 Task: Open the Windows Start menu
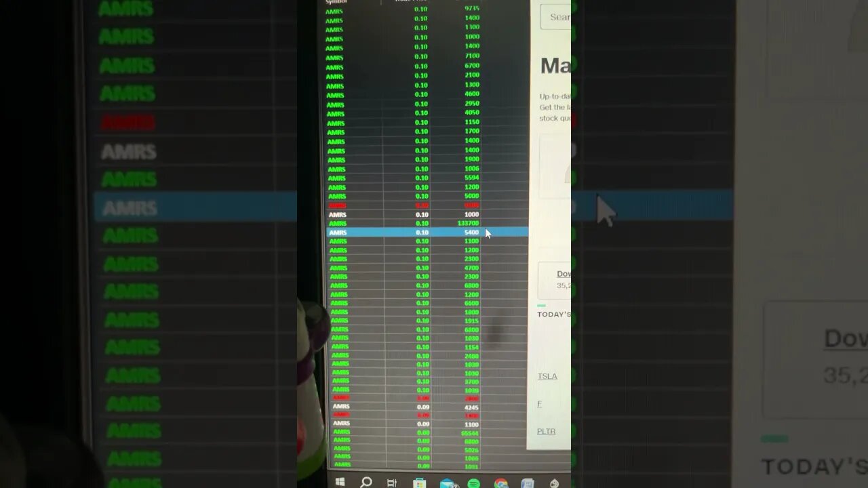(x=340, y=483)
